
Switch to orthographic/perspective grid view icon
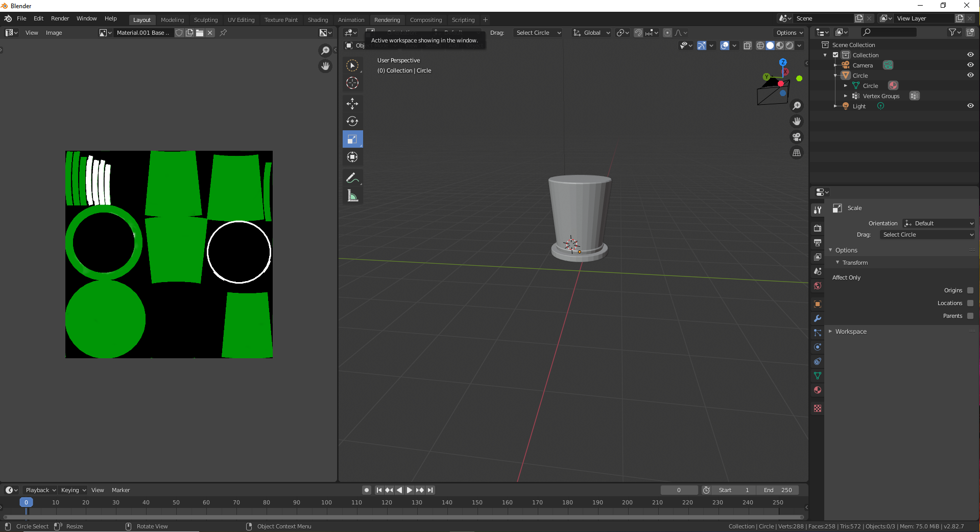point(797,153)
